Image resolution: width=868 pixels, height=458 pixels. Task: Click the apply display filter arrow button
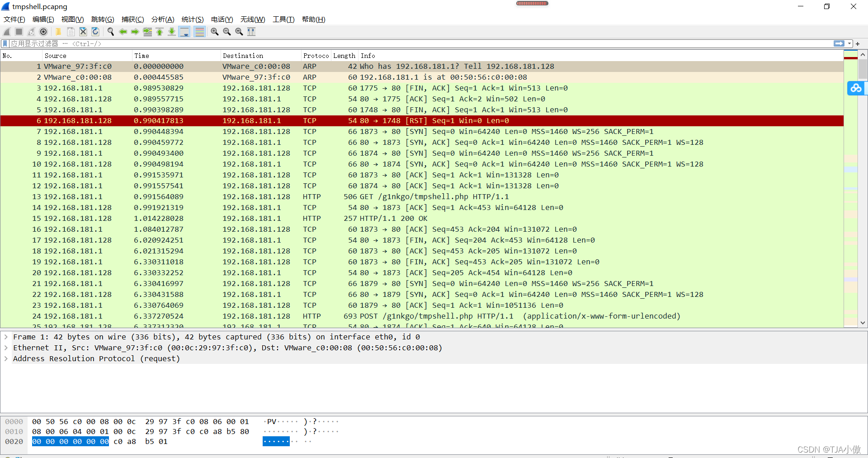tap(839, 43)
